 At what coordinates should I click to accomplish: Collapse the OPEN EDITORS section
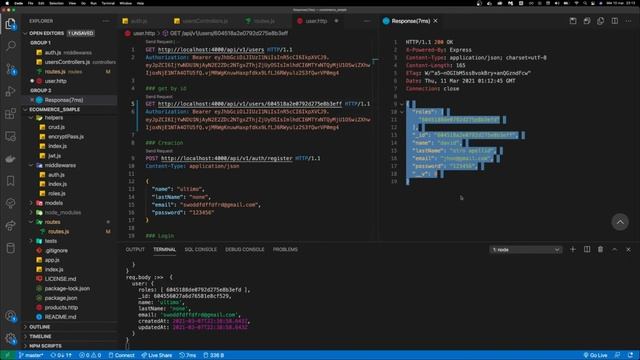26,33
